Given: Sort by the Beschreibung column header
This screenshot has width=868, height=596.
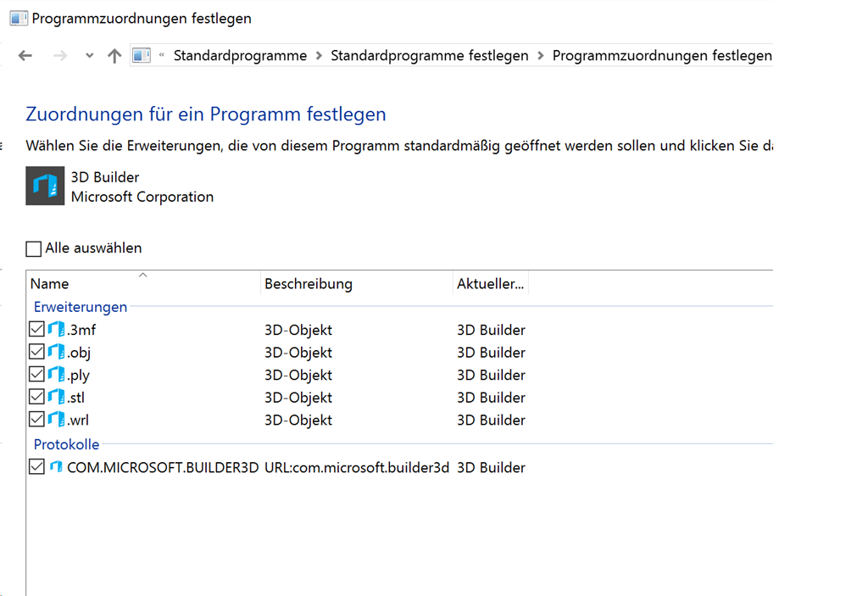Looking at the screenshot, I should [x=357, y=283].
